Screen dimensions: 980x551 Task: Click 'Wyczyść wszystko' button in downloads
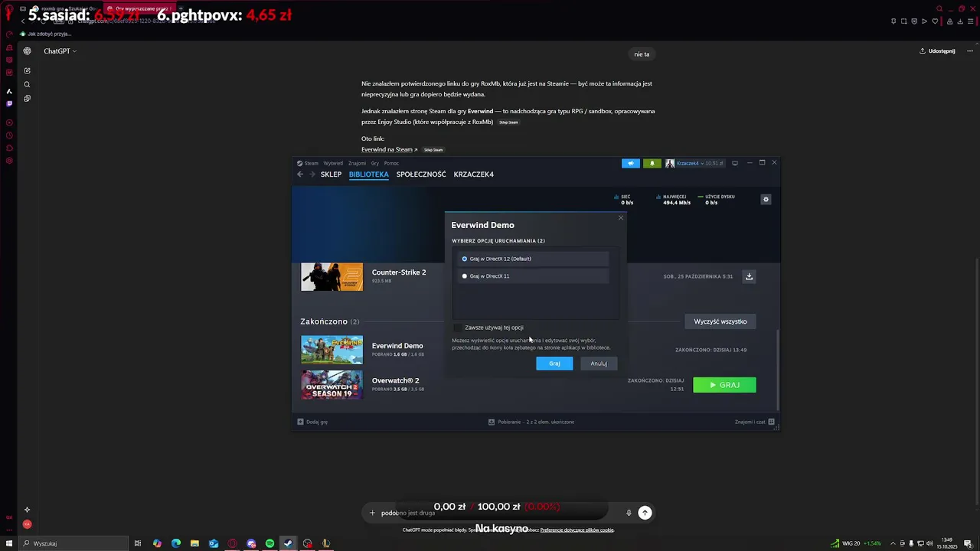720,321
